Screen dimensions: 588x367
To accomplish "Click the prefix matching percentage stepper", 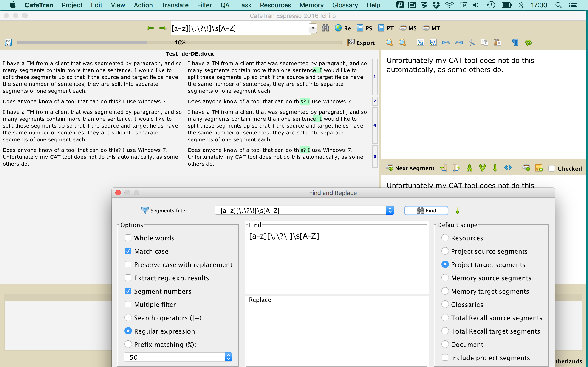I will tap(228, 357).
